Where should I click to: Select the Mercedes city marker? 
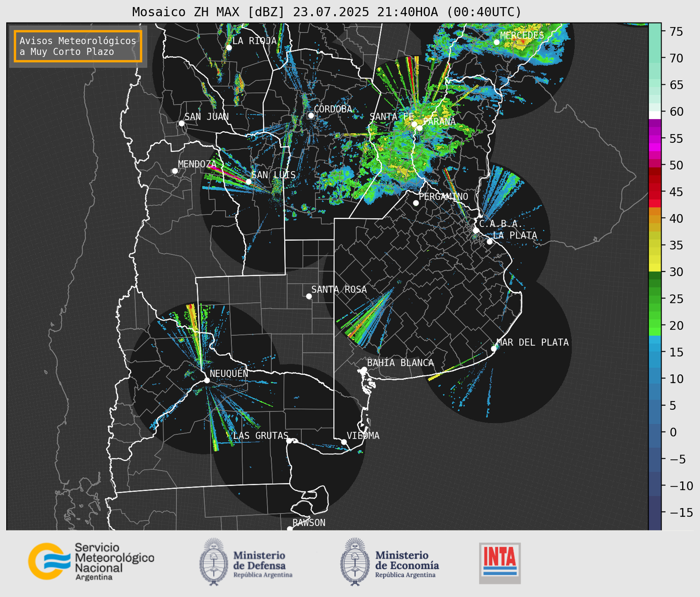[496, 42]
